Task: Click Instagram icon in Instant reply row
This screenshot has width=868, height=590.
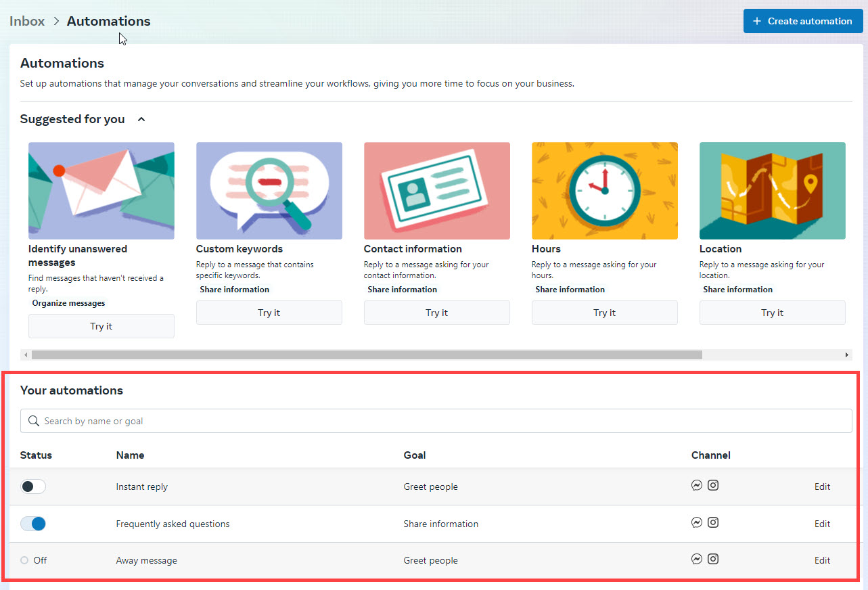Action: 713,485
